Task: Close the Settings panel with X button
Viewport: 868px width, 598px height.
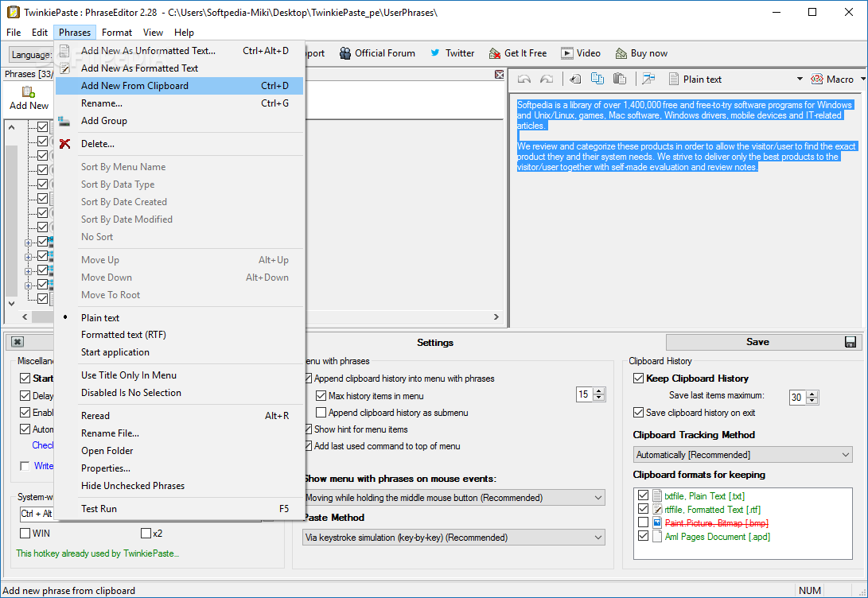Action: click(18, 342)
